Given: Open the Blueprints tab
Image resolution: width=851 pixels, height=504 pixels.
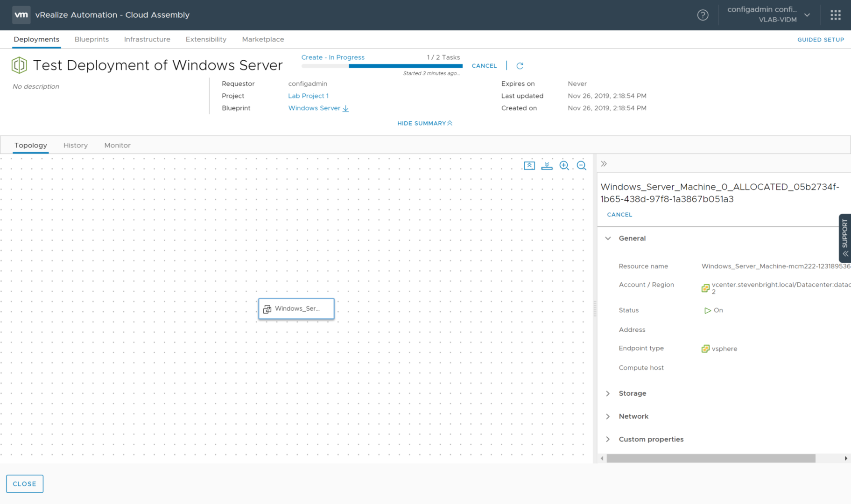Looking at the screenshot, I should coord(91,39).
